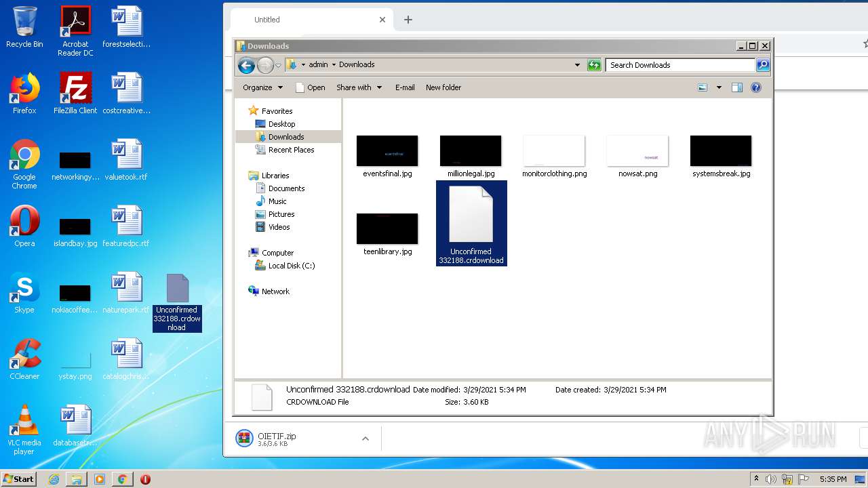Viewport: 868px width, 488px height.
Task: Open Windows Media Player taskbar icon
Action: pos(100,479)
